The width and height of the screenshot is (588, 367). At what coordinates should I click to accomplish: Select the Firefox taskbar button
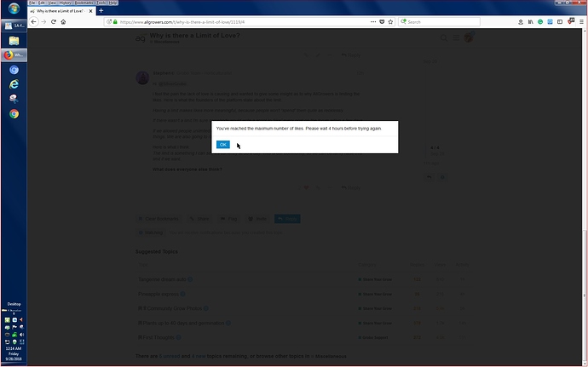point(14,55)
